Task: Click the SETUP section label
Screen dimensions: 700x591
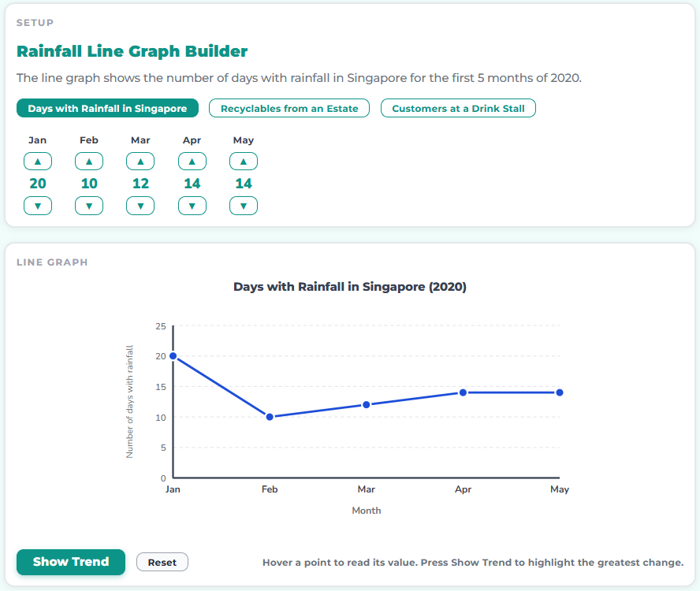Action: [35, 23]
